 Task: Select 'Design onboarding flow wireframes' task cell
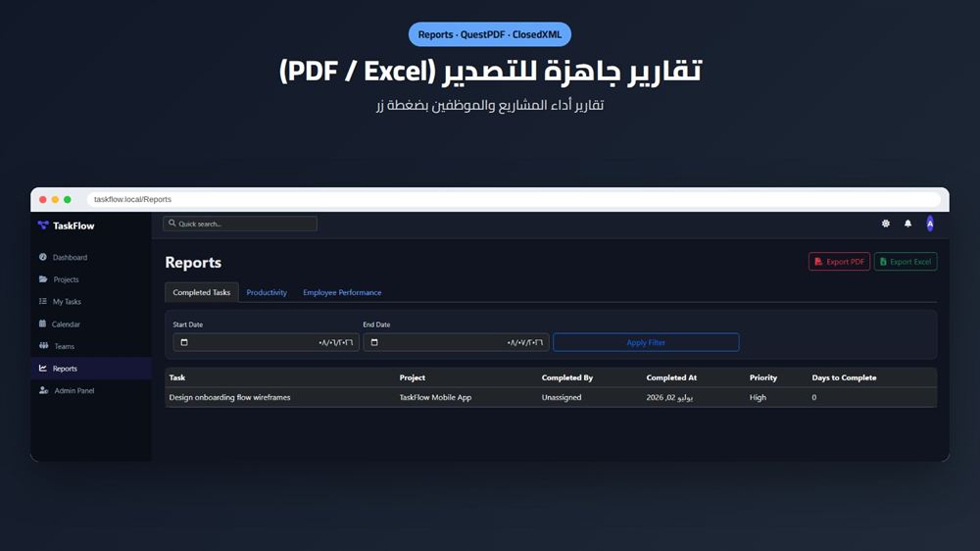pos(229,397)
